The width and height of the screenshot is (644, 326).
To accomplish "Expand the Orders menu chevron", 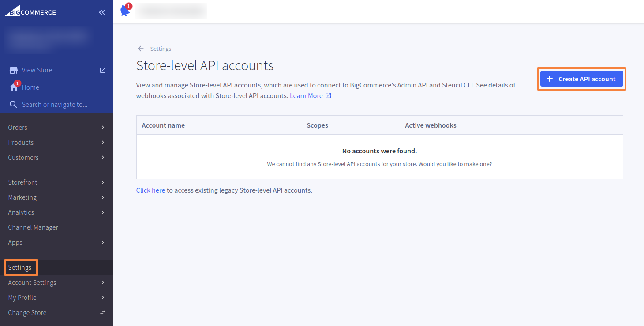I will tap(103, 127).
